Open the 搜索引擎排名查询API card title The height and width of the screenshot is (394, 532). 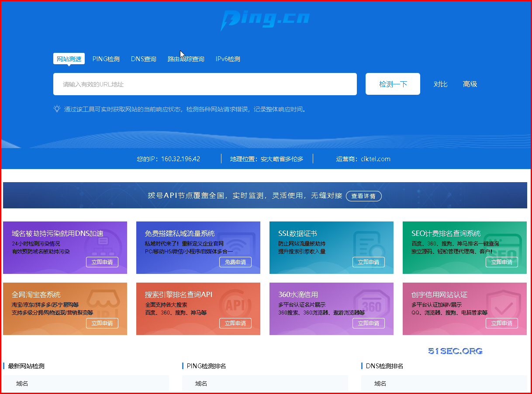pyautogui.click(x=179, y=294)
